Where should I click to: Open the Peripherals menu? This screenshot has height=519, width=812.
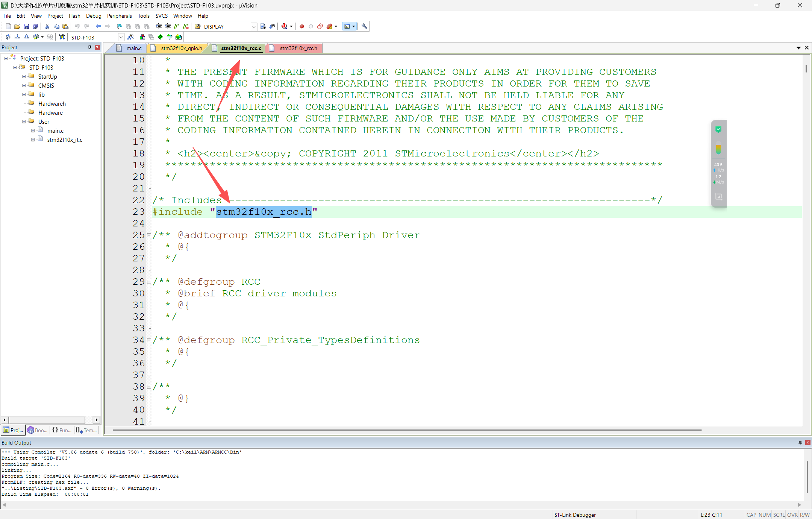pos(119,16)
